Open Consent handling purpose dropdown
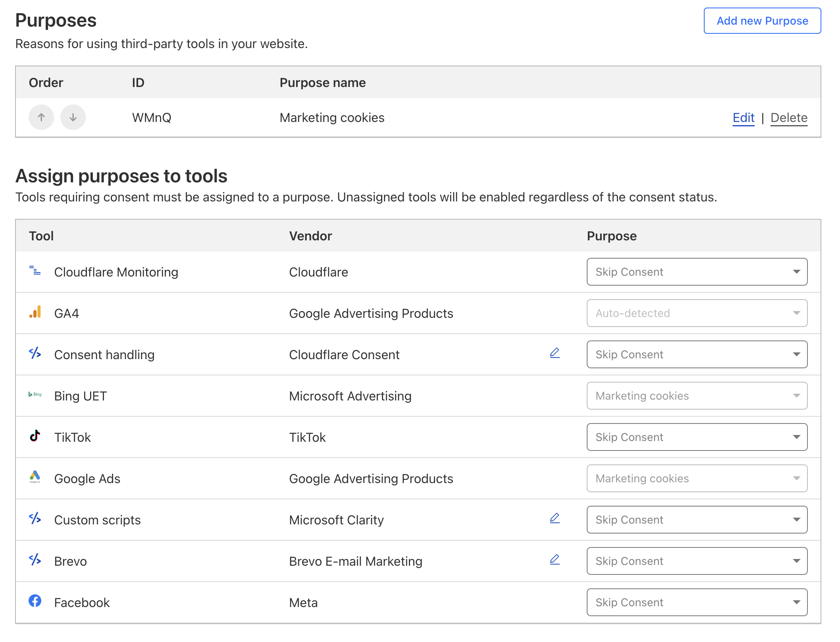 (697, 354)
